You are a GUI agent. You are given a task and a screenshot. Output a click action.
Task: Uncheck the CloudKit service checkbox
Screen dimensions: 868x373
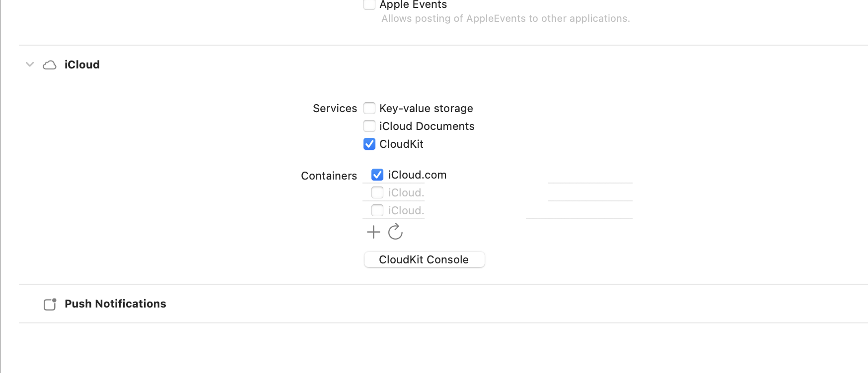tap(369, 144)
